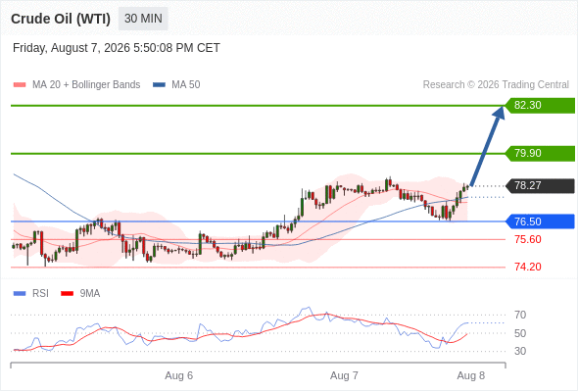Viewport: 578px width, 392px height.
Task: Click the RSI legend blue swatch
Action: click(x=20, y=294)
